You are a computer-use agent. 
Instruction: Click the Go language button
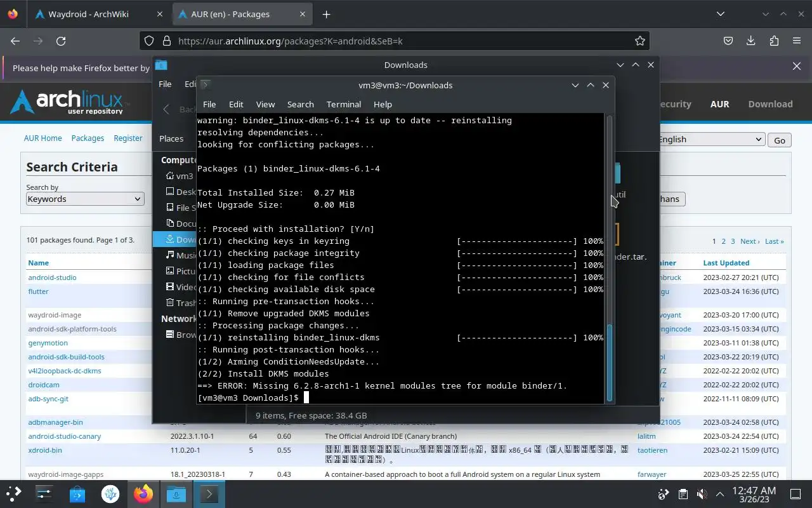780,140
